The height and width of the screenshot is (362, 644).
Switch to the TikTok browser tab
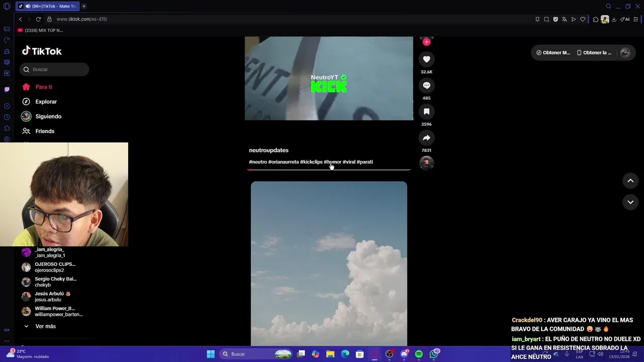tap(47, 6)
